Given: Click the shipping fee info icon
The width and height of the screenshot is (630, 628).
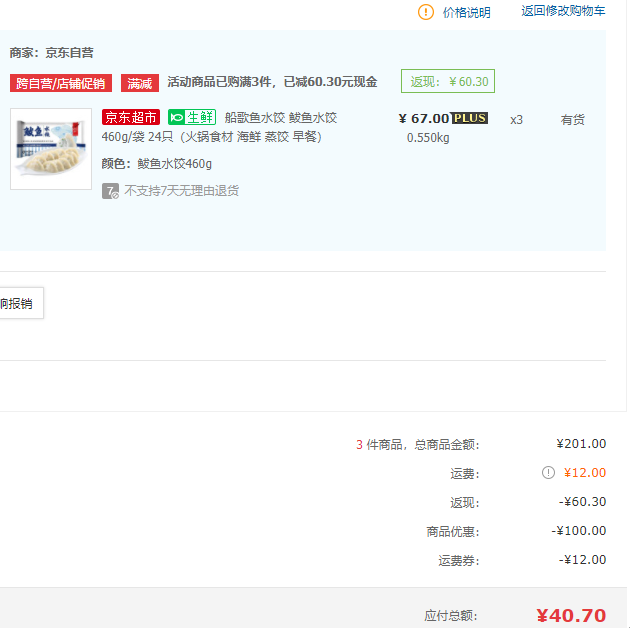Looking at the screenshot, I should tap(548, 473).
